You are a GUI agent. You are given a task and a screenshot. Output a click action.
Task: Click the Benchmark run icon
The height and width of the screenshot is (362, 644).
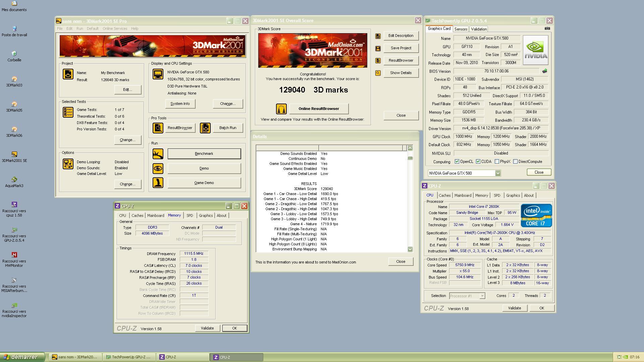[158, 154]
